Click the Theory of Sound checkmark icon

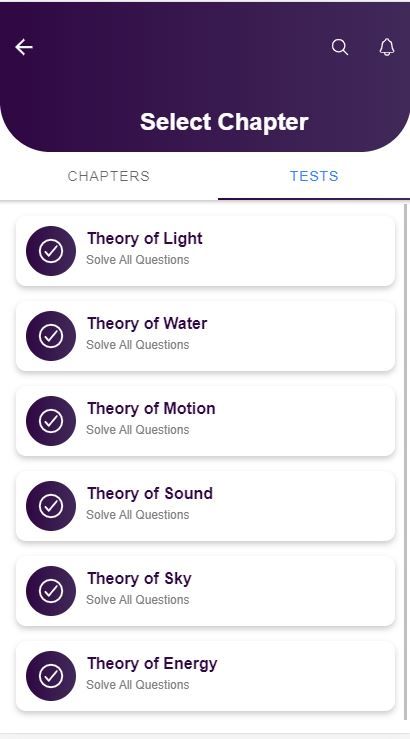click(51, 506)
